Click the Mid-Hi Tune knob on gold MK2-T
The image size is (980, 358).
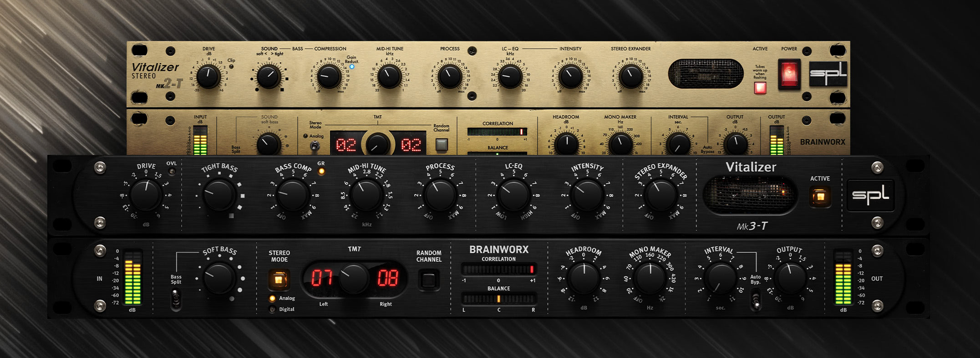[389, 76]
